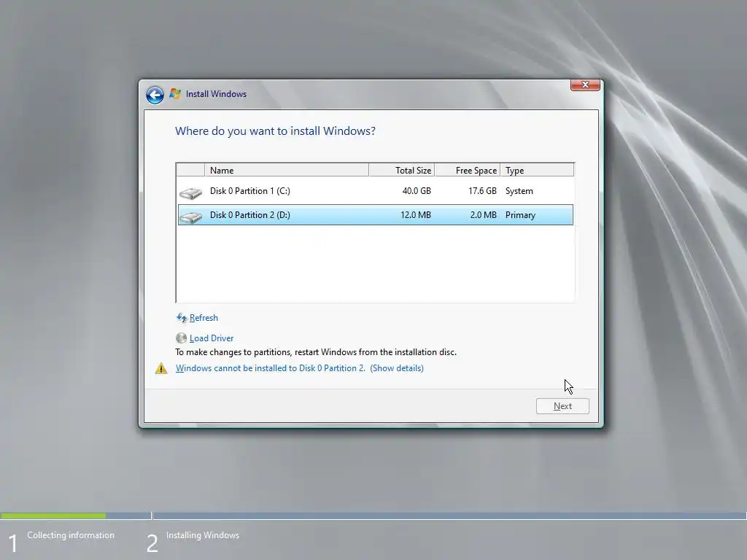This screenshot has width=747, height=560.
Task: Sort by the Free Space column header
Action: point(468,170)
